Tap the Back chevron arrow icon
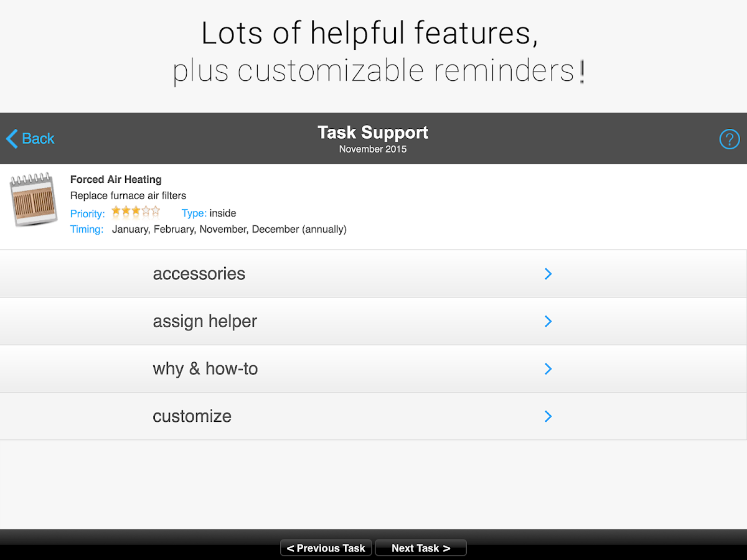747x560 pixels. (x=12, y=139)
